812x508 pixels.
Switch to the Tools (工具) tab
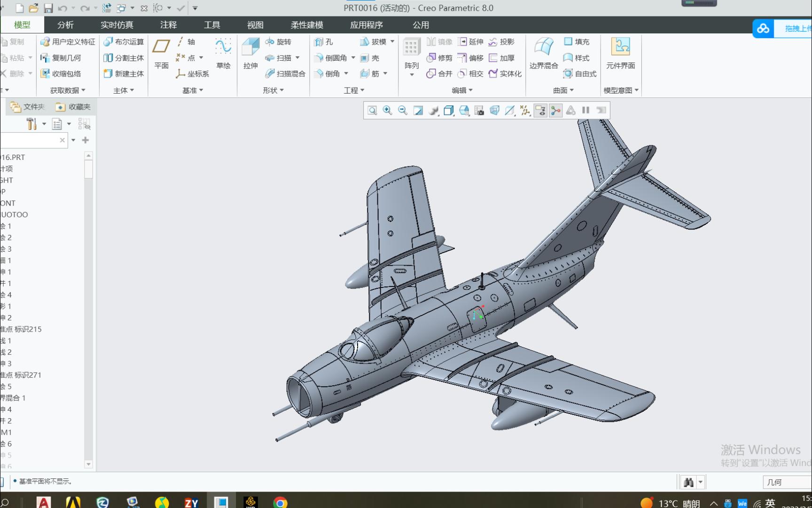pyautogui.click(x=212, y=25)
